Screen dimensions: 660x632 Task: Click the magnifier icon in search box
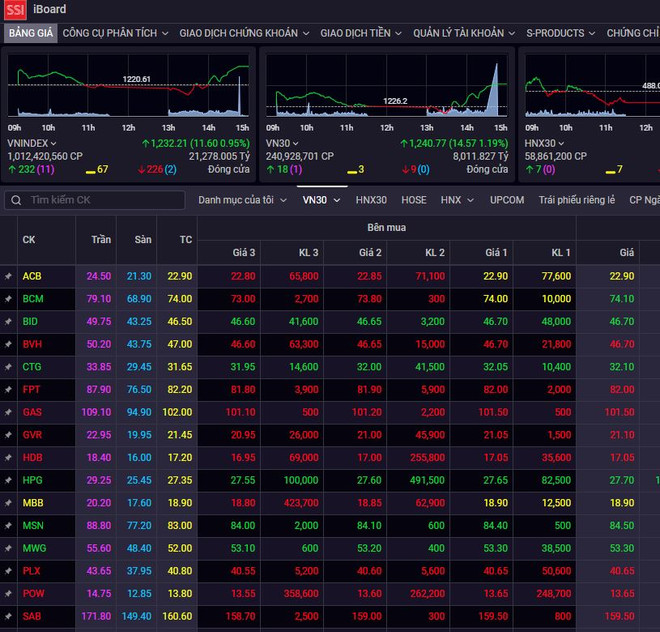click(15, 200)
